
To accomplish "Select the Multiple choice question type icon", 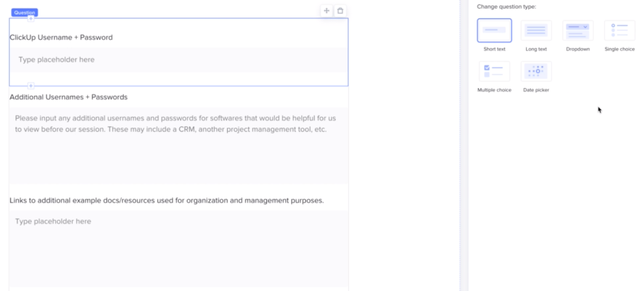I will [x=494, y=71].
